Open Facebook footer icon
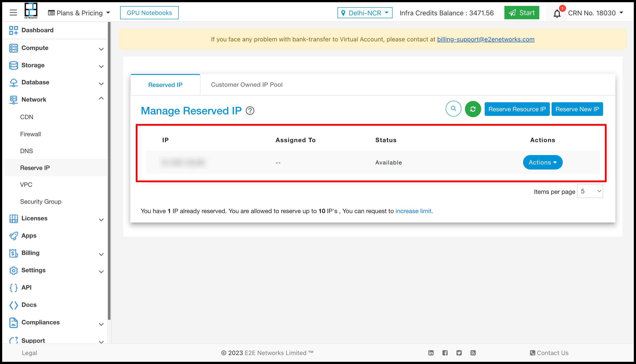The height and width of the screenshot is (364, 636). [445, 353]
